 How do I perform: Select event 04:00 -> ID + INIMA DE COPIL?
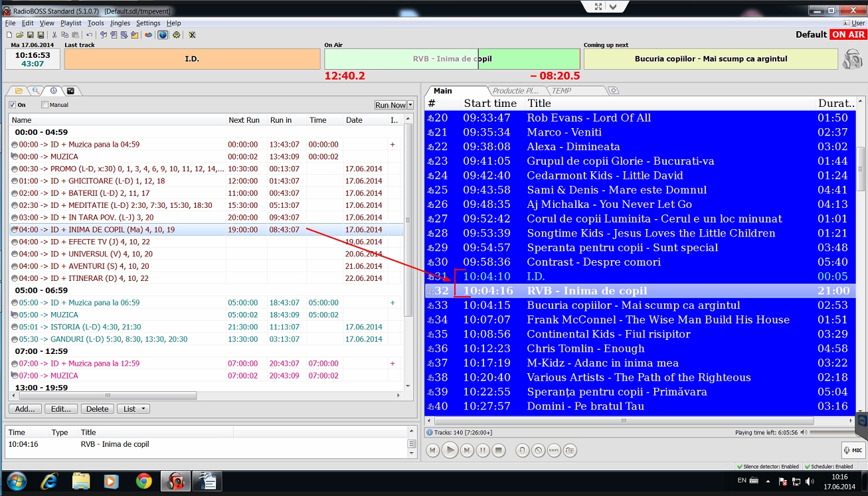click(x=206, y=230)
